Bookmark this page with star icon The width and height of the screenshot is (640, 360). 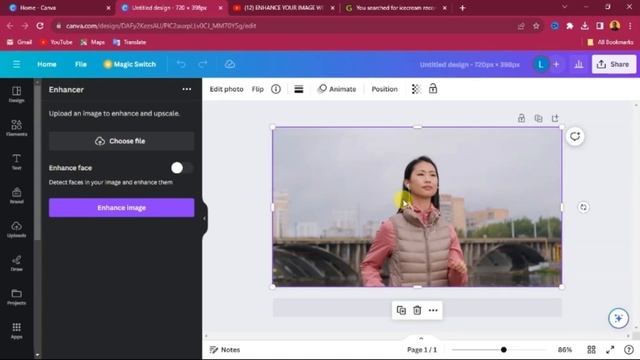pos(536,26)
